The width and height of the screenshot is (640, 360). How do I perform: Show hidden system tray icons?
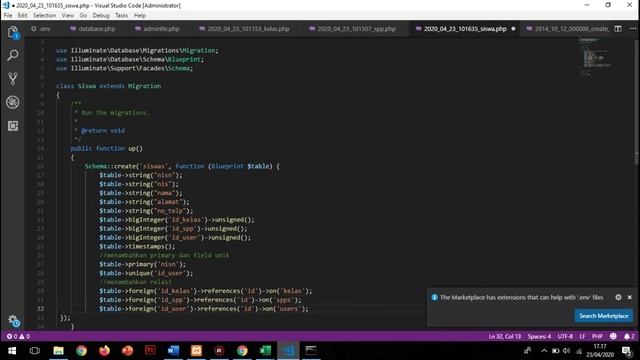(x=544, y=351)
